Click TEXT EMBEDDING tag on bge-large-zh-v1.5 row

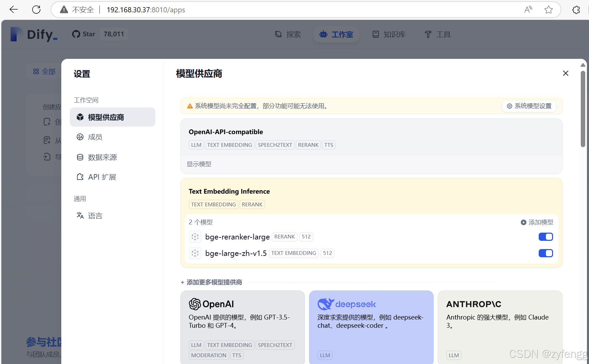pos(294,253)
